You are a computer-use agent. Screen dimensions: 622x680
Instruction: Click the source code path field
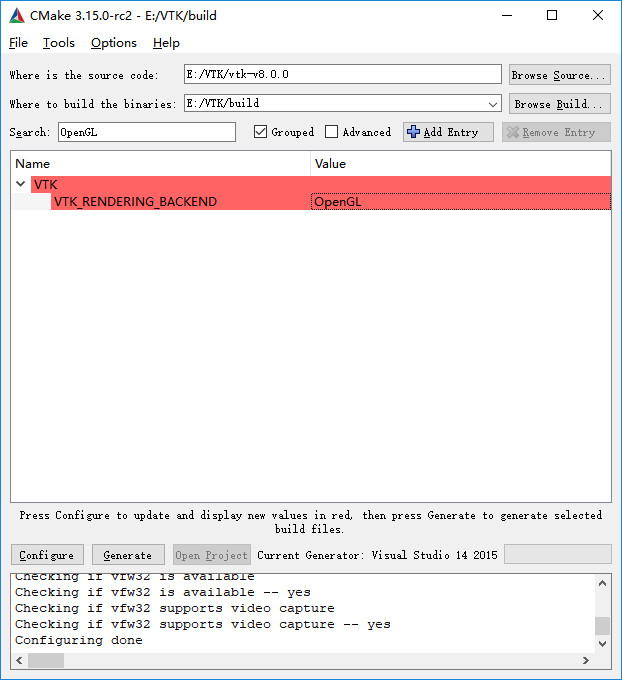(343, 74)
